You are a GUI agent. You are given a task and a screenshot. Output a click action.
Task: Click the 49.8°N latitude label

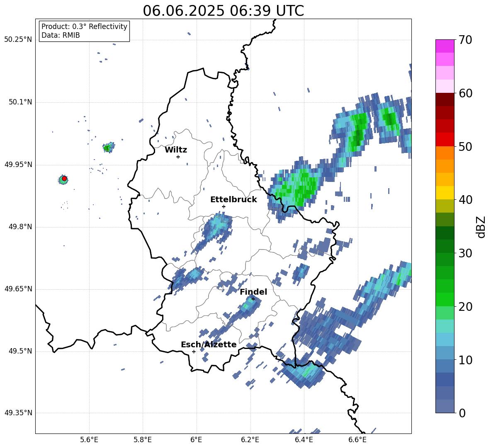point(21,227)
